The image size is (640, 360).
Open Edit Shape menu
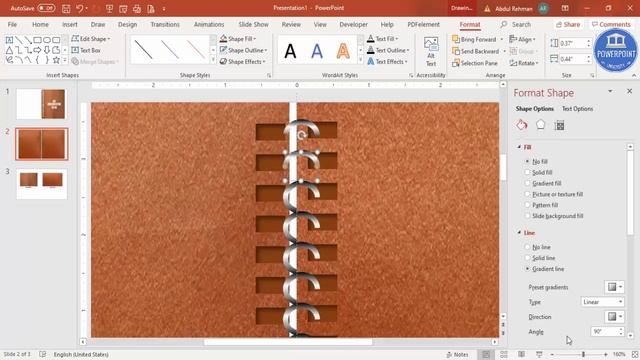(x=91, y=39)
